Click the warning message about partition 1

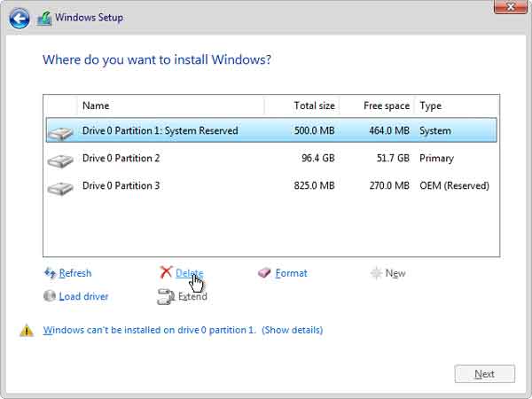coord(149,330)
